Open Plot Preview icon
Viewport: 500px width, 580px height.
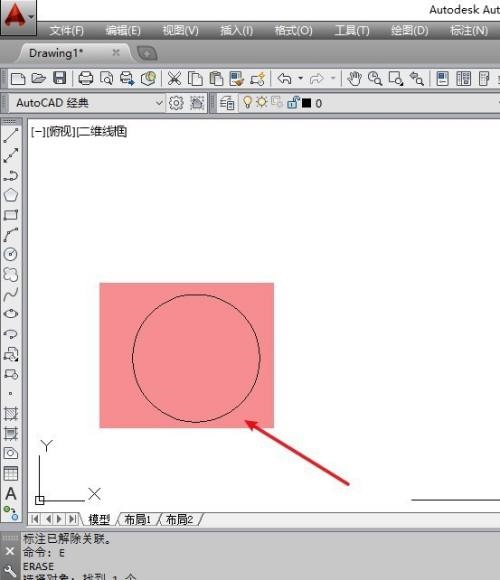pos(107,78)
